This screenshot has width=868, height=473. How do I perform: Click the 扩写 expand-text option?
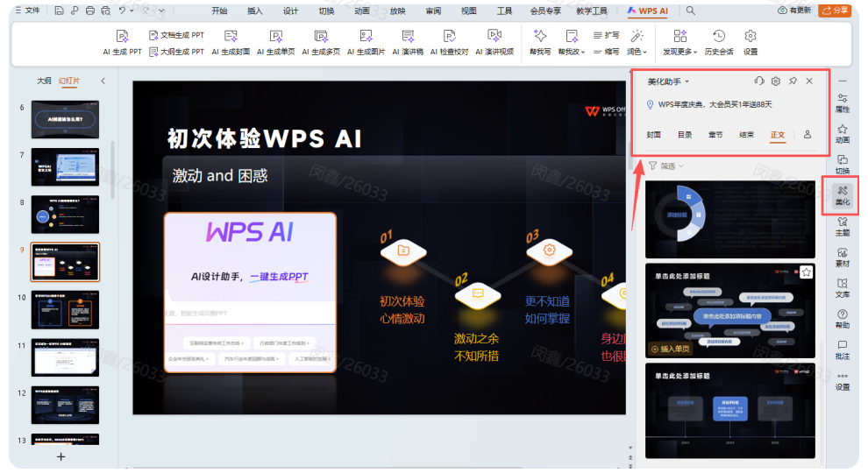click(606, 35)
